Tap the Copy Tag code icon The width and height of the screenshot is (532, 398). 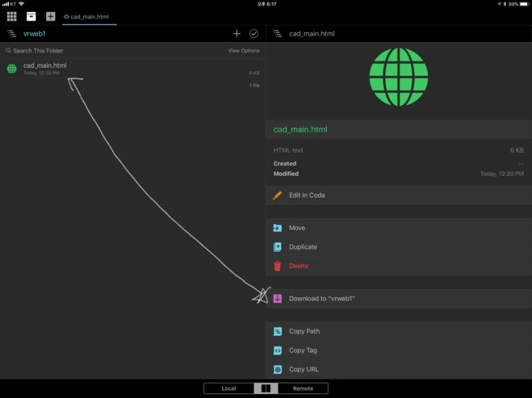[x=277, y=350]
